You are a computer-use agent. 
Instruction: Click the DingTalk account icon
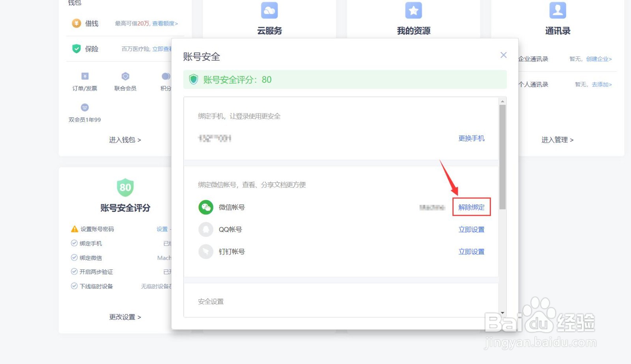(205, 251)
